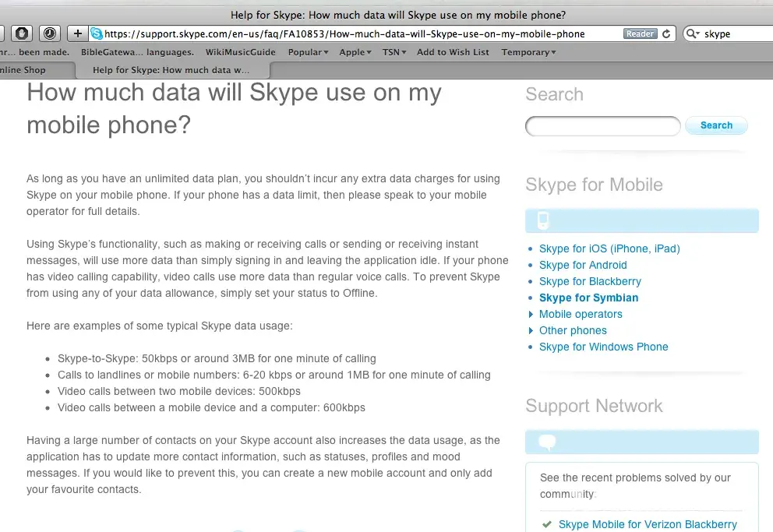Click the Skype support search input field
Image resolution: width=773 pixels, height=532 pixels.
602,125
